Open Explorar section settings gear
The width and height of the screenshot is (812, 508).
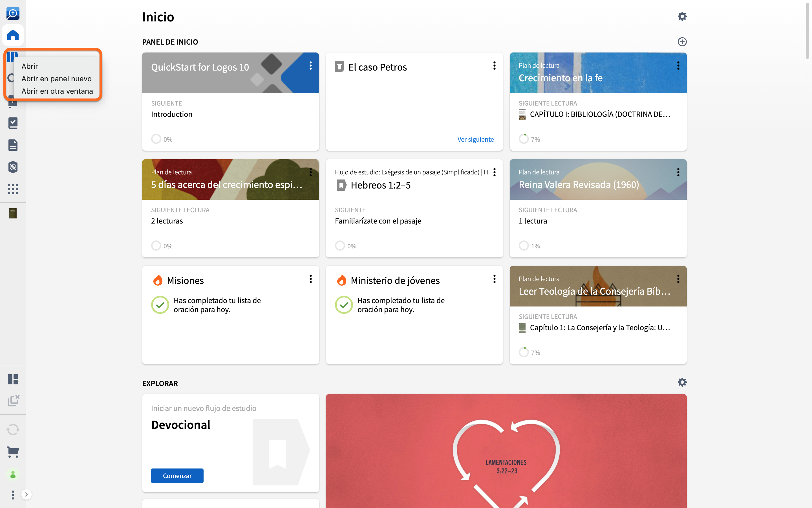click(682, 382)
